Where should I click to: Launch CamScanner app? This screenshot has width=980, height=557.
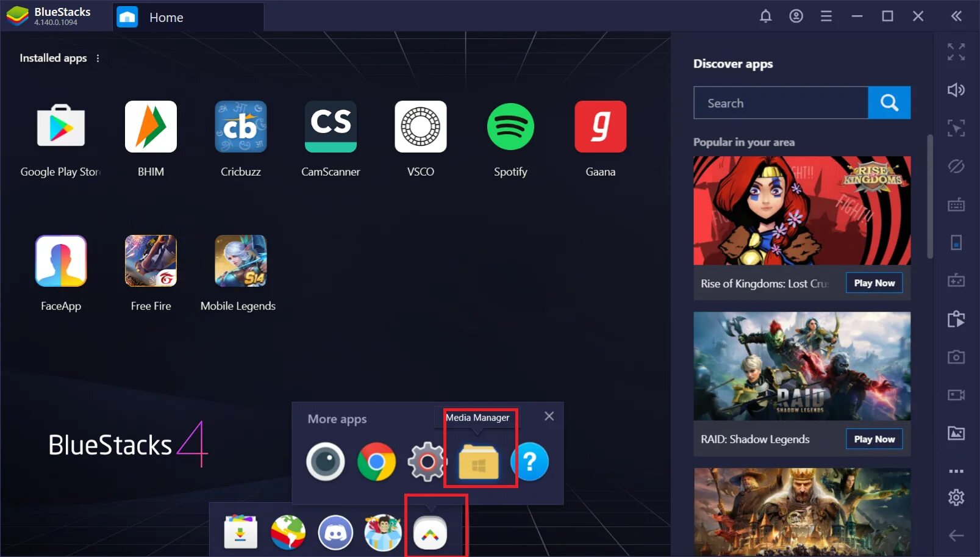tap(331, 127)
